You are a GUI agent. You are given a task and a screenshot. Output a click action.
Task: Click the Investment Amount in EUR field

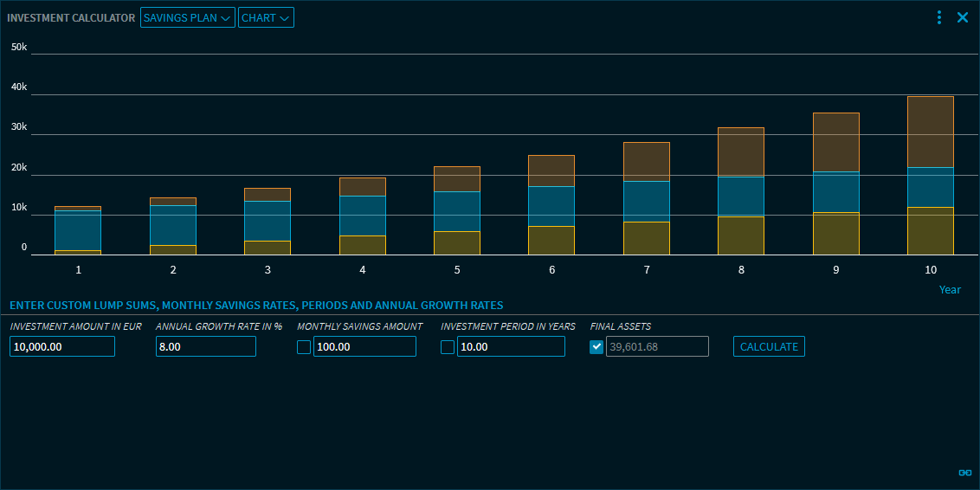click(x=62, y=346)
